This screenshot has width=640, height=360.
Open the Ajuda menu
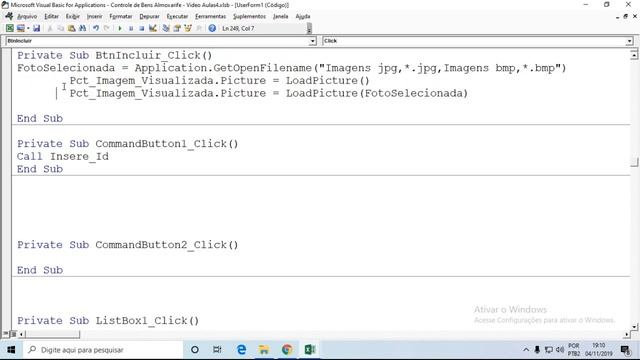click(303, 16)
